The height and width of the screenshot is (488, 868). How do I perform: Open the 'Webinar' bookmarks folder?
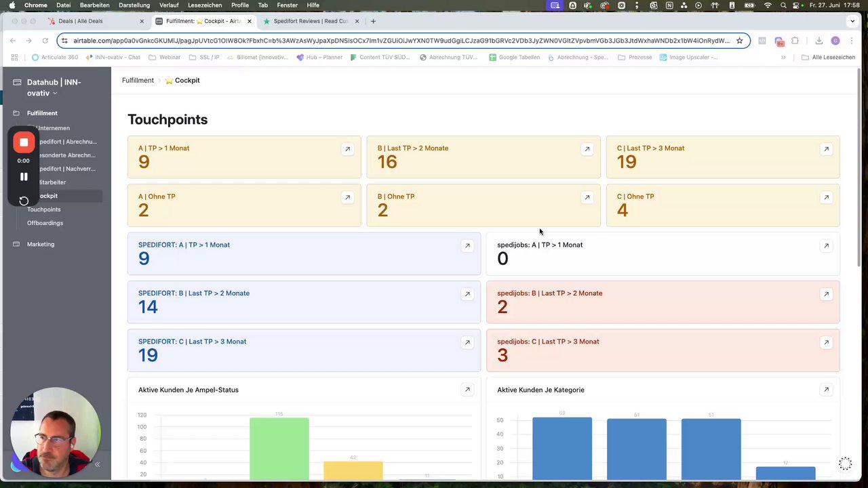[x=165, y=58]
